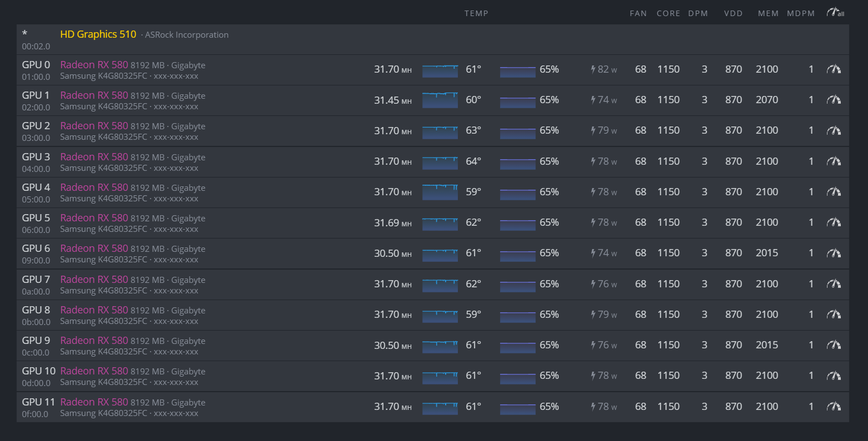
Task: Click GPU 7 power value 76 w
Action: pyautogui.click(x=607, y=284)
